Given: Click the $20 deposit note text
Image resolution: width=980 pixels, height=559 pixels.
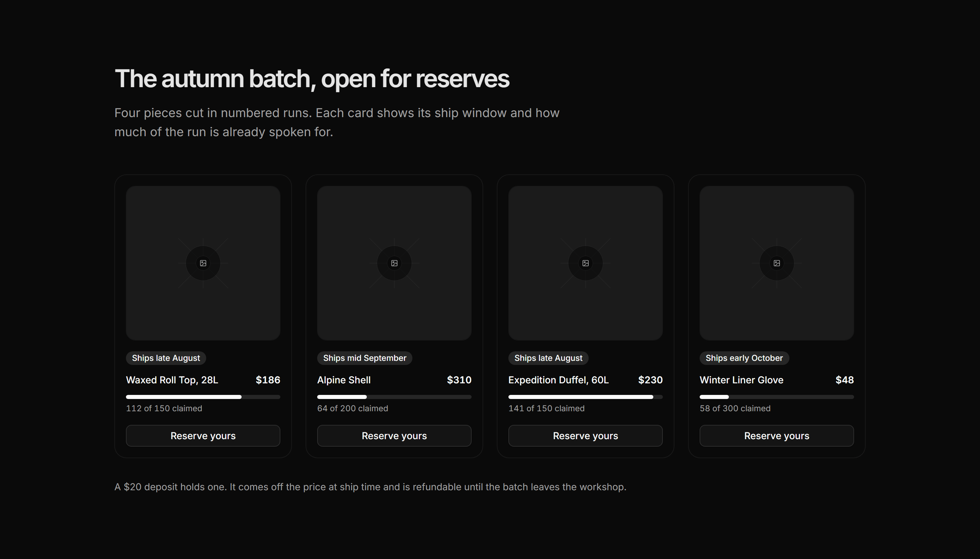Looking at the screenshot, I should click(370, 487).
